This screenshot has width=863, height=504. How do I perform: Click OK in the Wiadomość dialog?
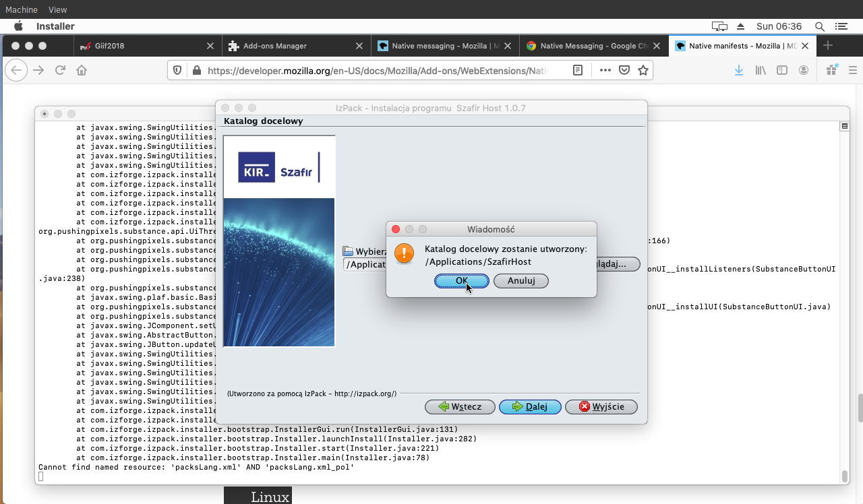[x=461, y=281]
